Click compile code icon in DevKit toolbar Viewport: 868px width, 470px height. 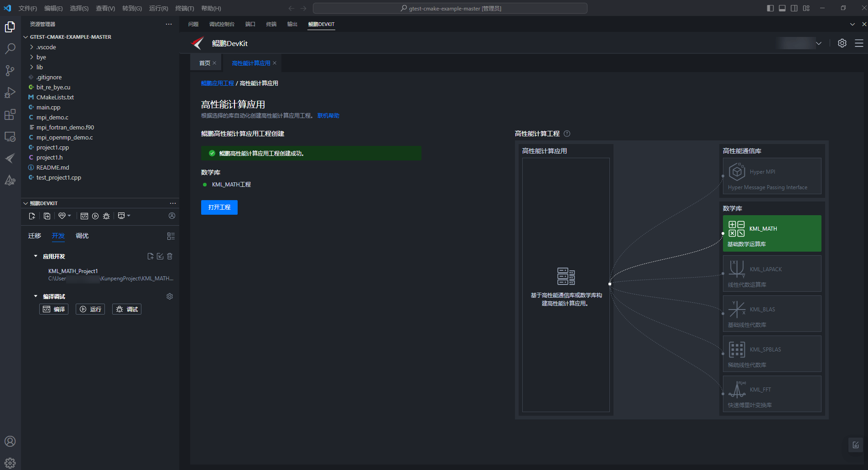84,216
